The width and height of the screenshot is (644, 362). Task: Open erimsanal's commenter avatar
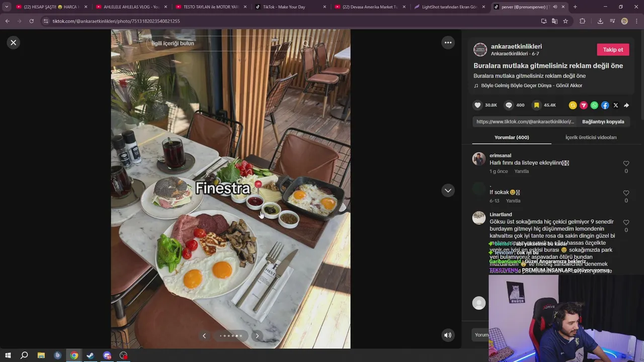(479, 159)
